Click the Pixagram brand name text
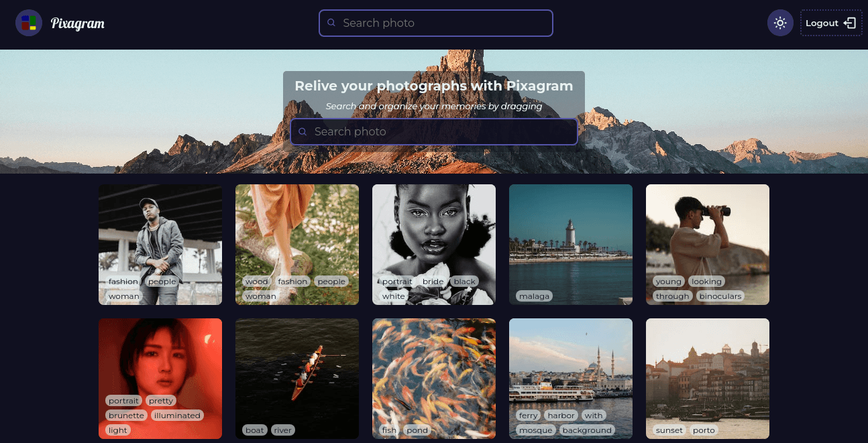The image size is (868, 443). pyautogui.click(x=78, y=23)
